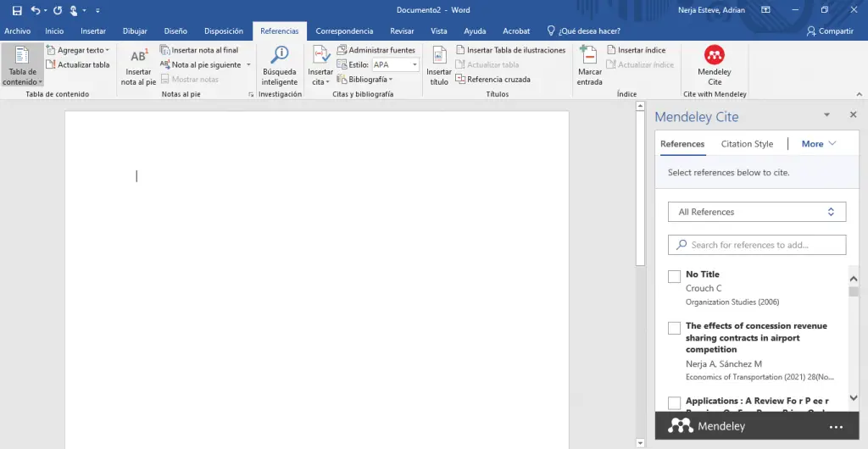This screenshot has height=449, width=868.
Task: Check the No Title reference checkbox
Action: click(x=674, y=276)
